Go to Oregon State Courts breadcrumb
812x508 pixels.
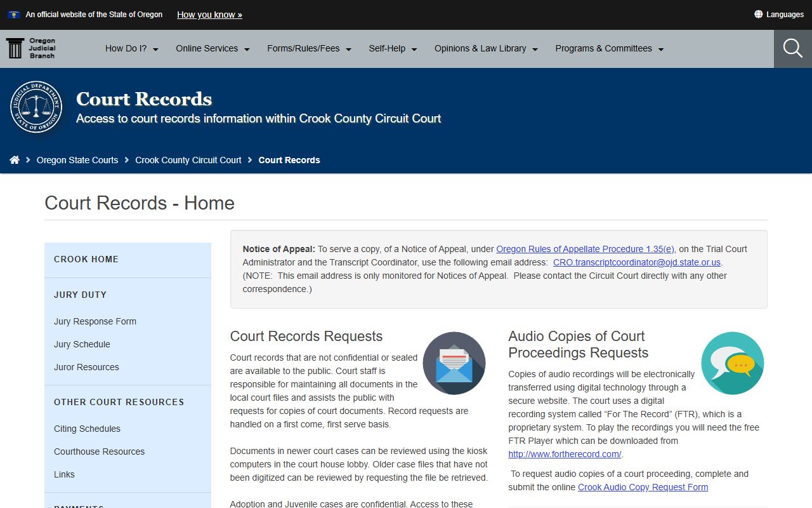[x=77, y=160]
